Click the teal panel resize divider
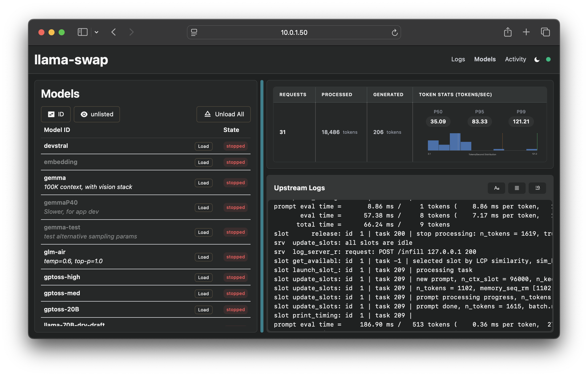The width and height of the screenshot is (588, 376). pos(262,206)
